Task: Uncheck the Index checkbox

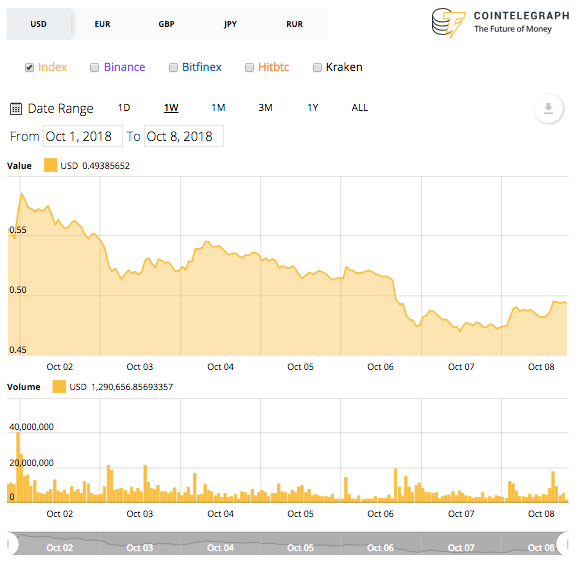Action: coord(29,67)
